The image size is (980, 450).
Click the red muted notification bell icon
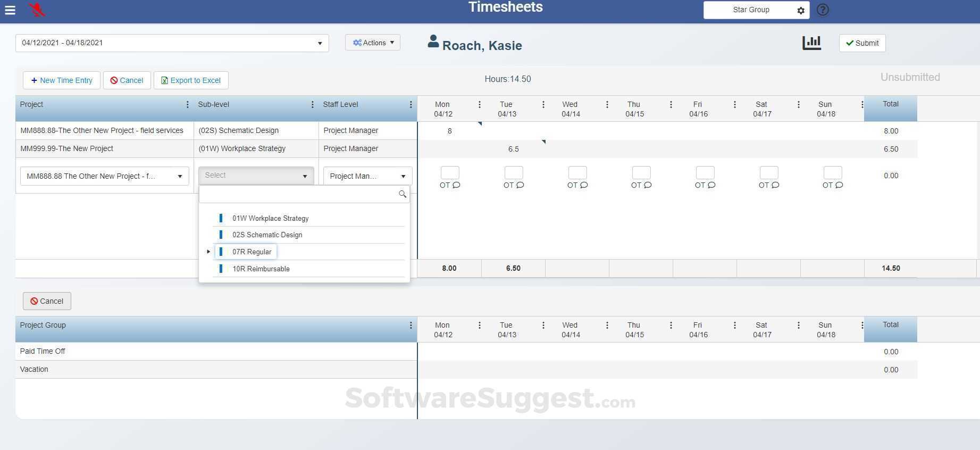pyautogui.click(x=37, y=10)
